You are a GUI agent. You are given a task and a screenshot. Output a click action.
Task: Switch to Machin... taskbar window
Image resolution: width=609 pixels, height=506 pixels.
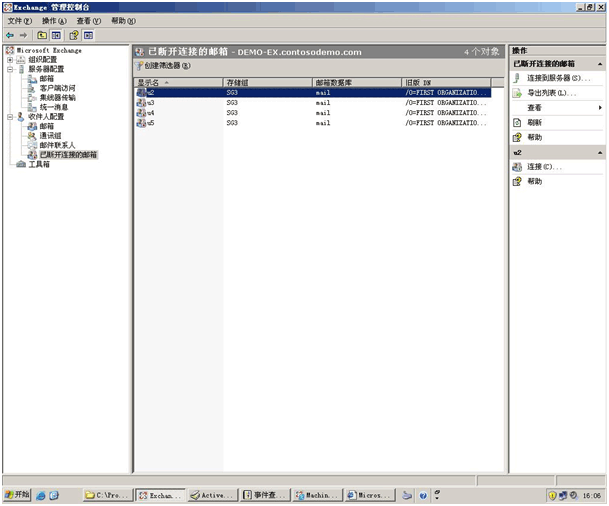[x=317, y=496]
